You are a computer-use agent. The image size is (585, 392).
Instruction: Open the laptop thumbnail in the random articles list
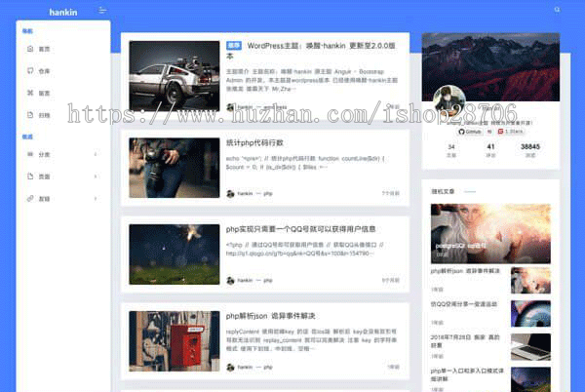click(x=530, y=347)
